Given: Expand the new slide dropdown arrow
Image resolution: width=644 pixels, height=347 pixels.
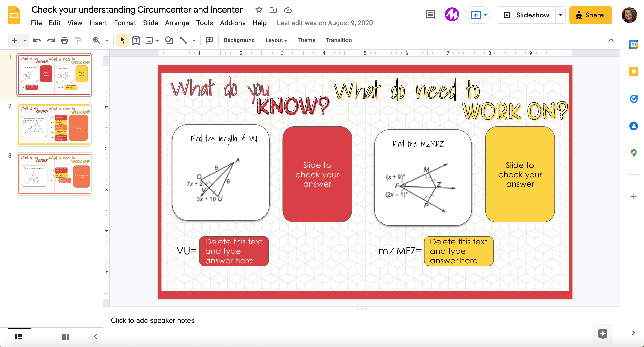Looking at the screenshot, I should tap(25, 40).
